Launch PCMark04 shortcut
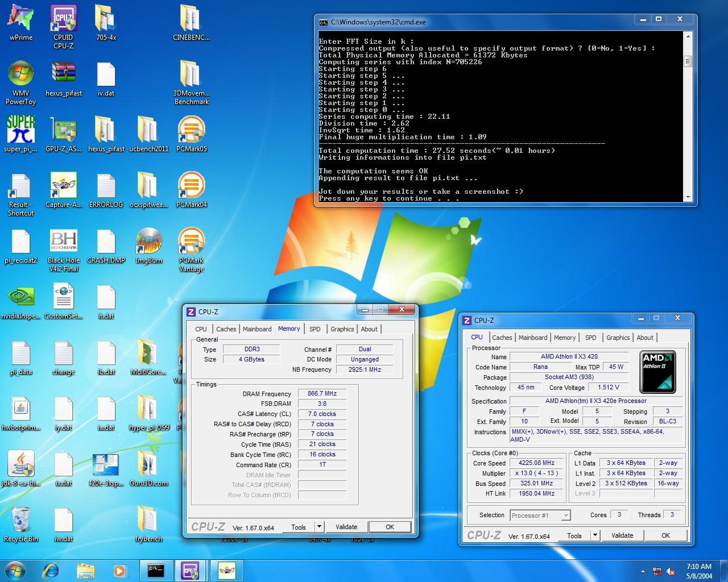728x582 pixels. point(191,190)
